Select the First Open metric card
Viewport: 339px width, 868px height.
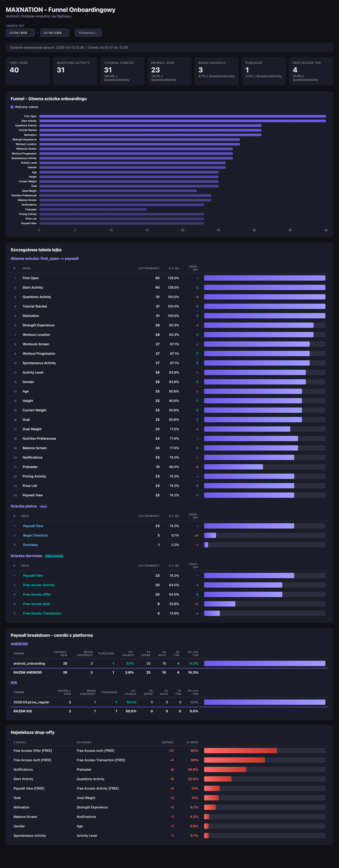[x=28, y=71]
